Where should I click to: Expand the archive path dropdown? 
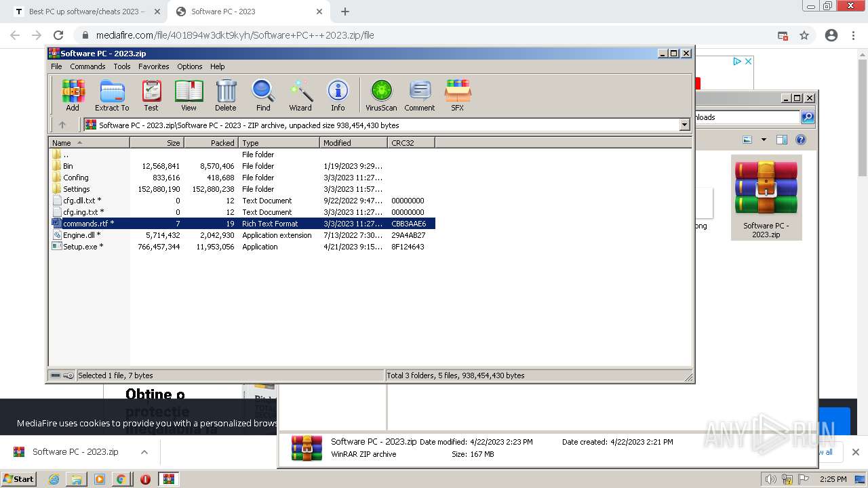[x=684, y=125]
